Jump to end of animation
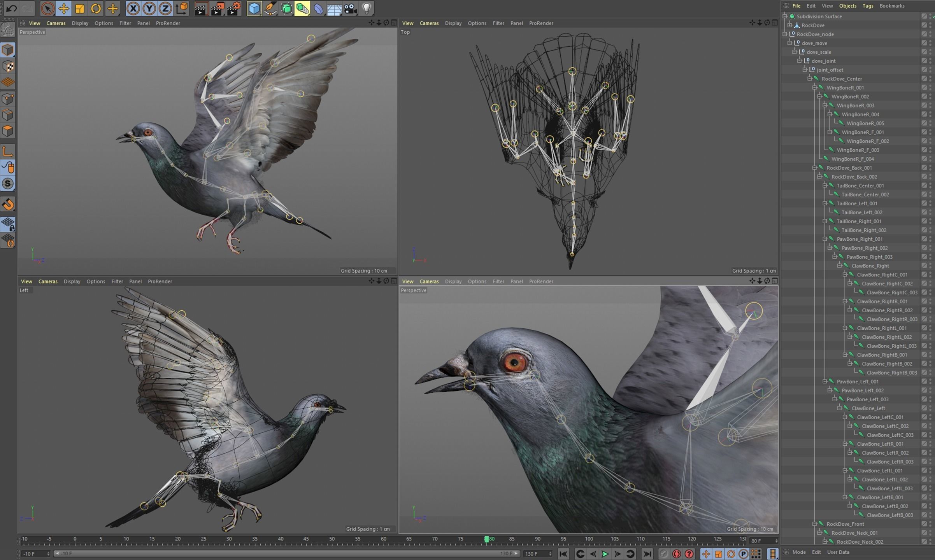 pyautogui.click(x=647, y=554)
